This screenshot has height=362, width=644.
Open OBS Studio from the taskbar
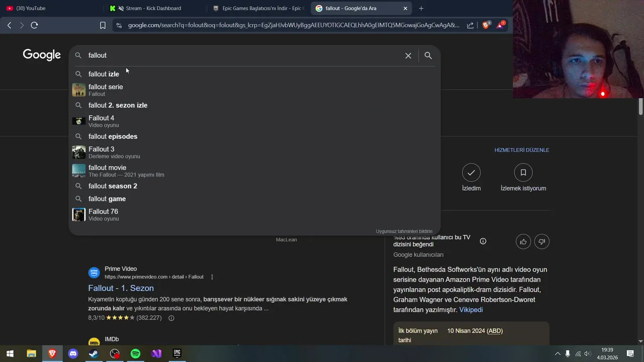coord(115,353)
